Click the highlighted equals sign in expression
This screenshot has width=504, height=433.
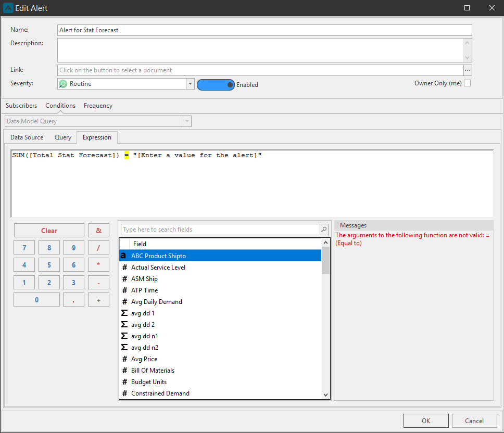point(127,155)
